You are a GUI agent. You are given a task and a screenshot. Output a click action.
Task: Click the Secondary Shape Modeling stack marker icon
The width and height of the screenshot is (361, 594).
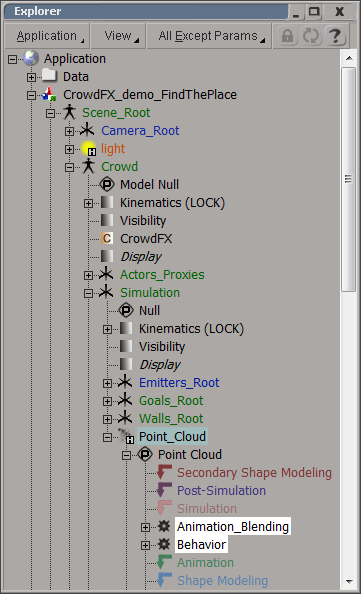(x=164, y=472)
